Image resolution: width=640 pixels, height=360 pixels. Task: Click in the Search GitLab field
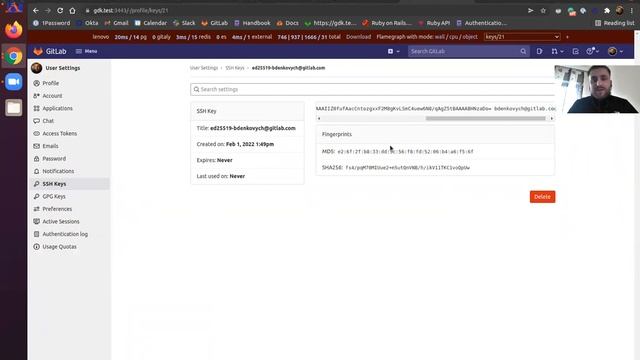point(469,51)
